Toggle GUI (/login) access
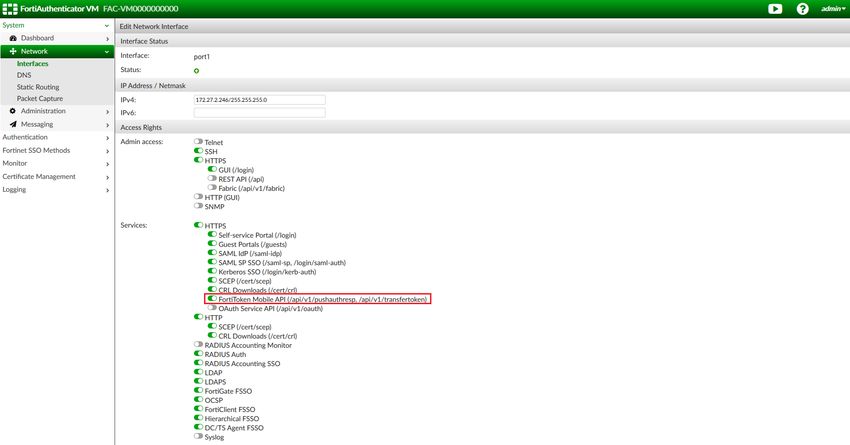This screenshot has width=850, height=445. coord(212,169)
